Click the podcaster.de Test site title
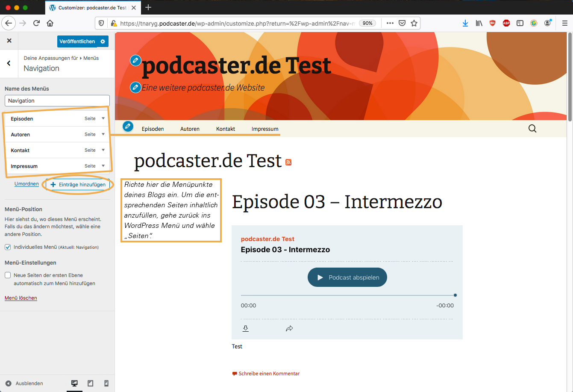 tap(236, 66)
